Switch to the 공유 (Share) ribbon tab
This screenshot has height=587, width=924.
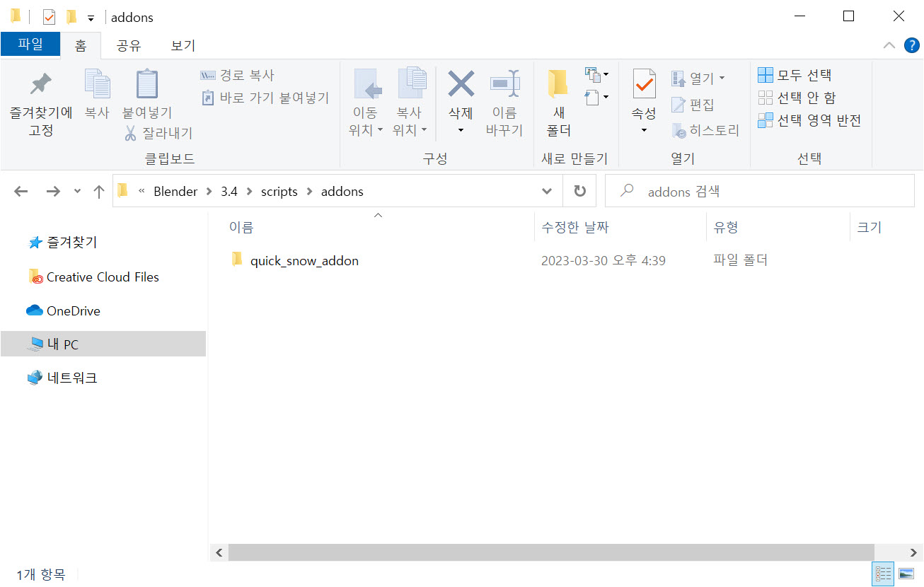[x=129, y=46]
